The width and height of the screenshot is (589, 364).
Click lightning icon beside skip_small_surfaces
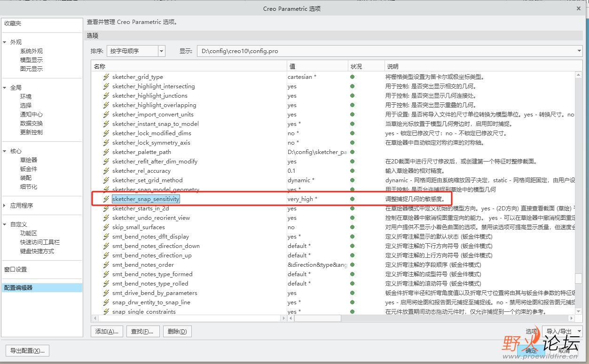coord(106,227)
